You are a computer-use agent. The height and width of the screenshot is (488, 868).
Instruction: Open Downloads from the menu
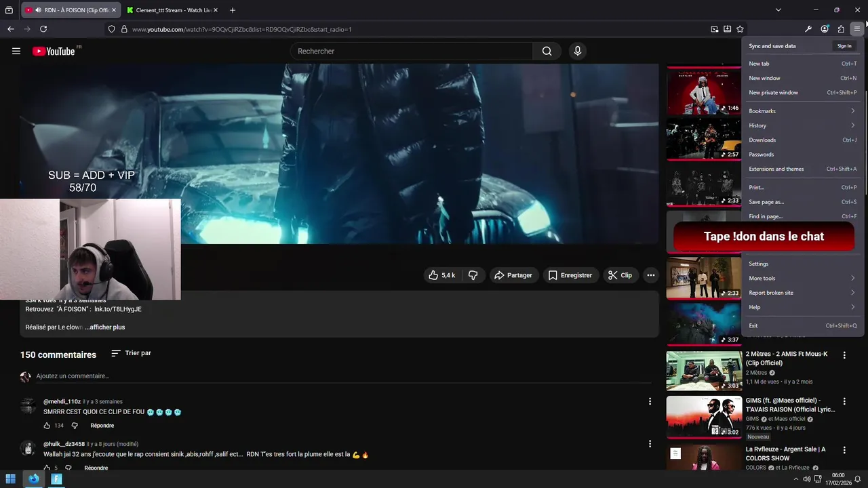802,140
